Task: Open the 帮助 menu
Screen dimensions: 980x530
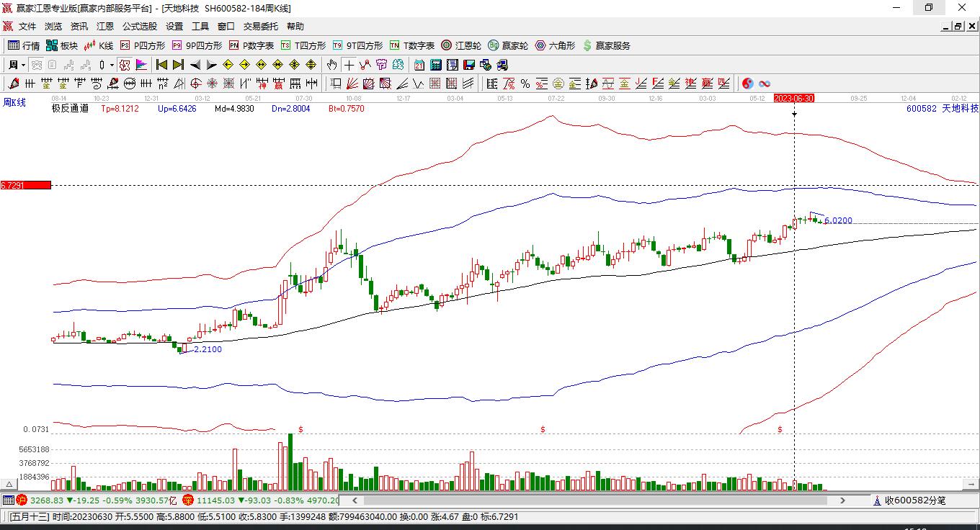Action: [295, 27]
